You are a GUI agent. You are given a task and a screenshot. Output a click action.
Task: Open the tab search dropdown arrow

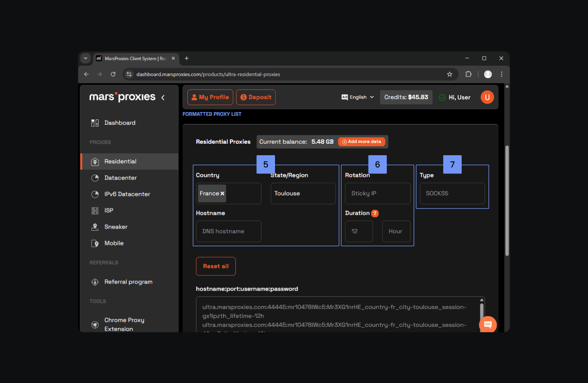pos(86,58)
